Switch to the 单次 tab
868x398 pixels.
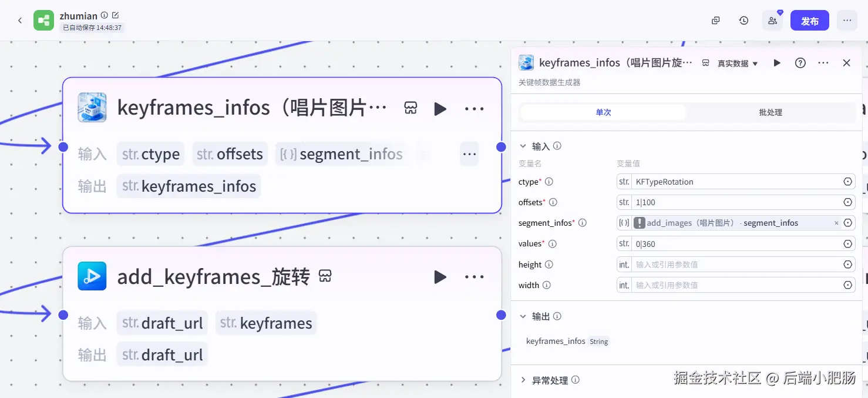pos(603,112)
